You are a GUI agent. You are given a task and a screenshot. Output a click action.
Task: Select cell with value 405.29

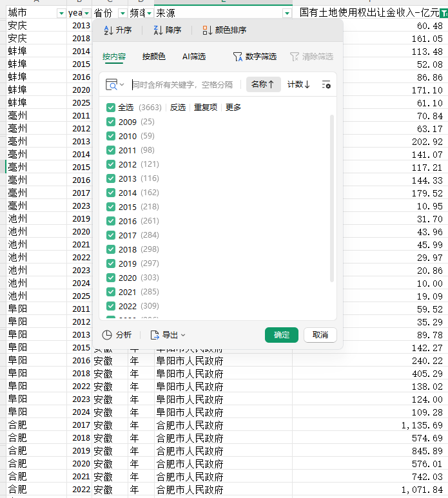point(370,374)
